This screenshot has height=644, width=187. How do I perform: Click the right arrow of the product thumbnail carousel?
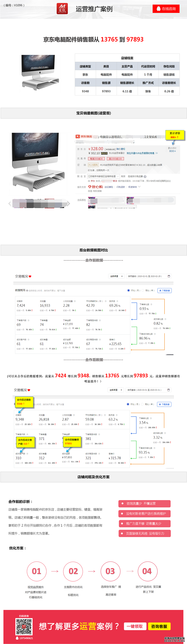[x=68, y=204]
